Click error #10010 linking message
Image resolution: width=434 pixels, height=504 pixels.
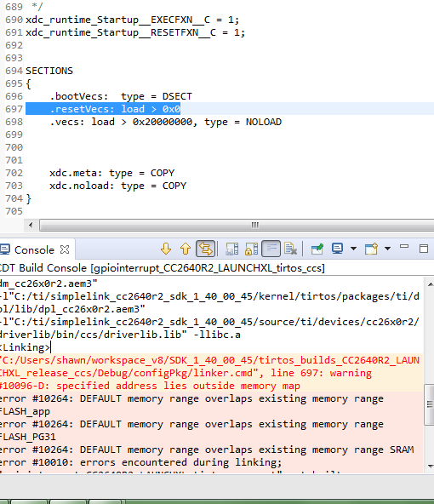(x=140, y=462)
